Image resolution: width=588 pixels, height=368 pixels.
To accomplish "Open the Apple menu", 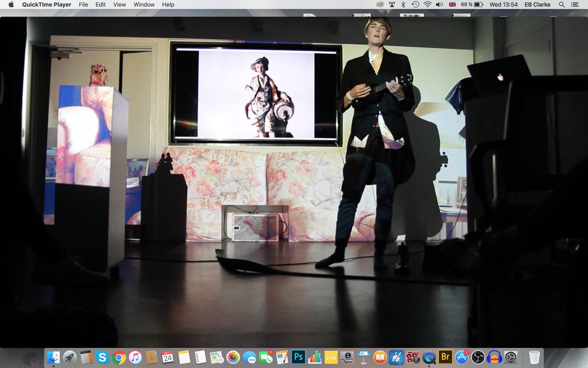I will 11,4.
